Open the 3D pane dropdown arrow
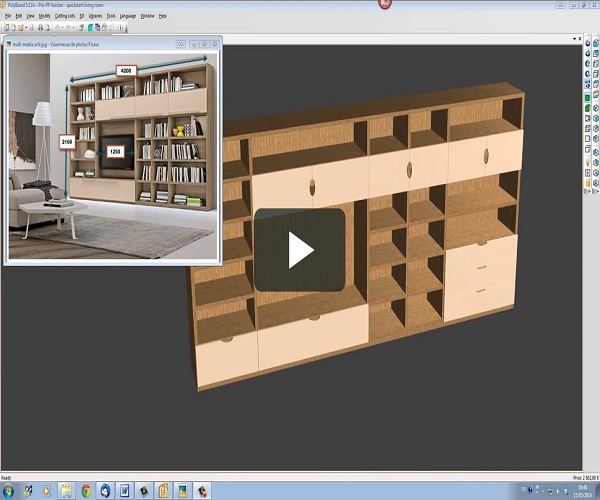This screenshot has width=600, height=500. [x=574, y=39]
